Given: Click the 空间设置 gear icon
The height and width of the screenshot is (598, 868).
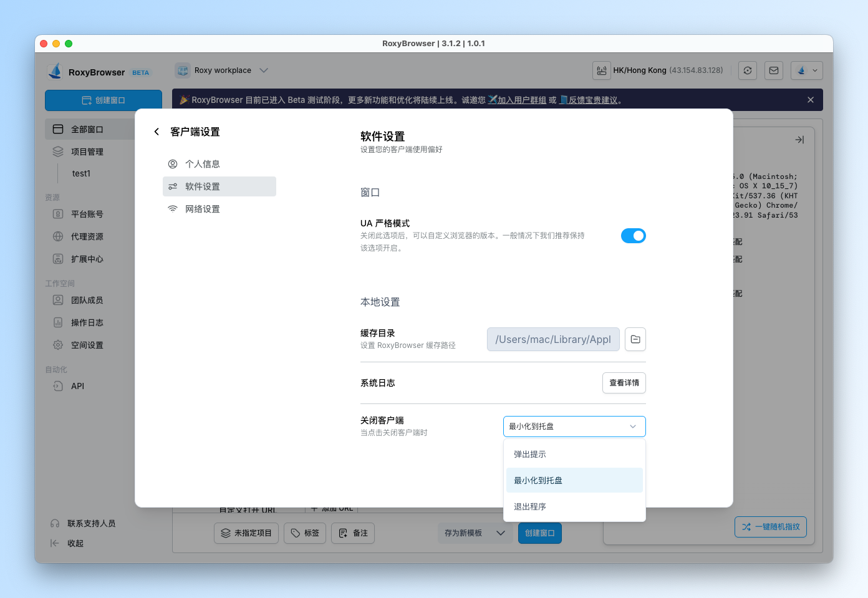Looking at the screenshot, I should pyautogui.click(x=58, y=345).
